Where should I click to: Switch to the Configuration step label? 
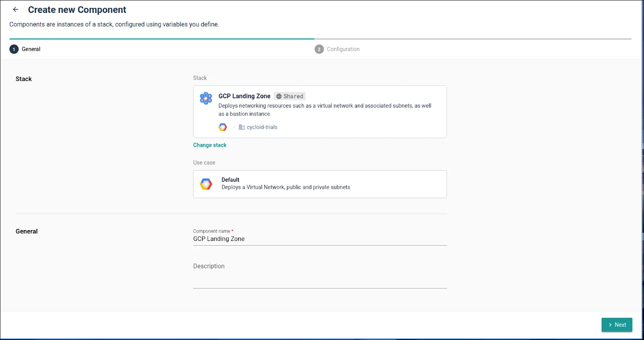[x=343, y=49]
